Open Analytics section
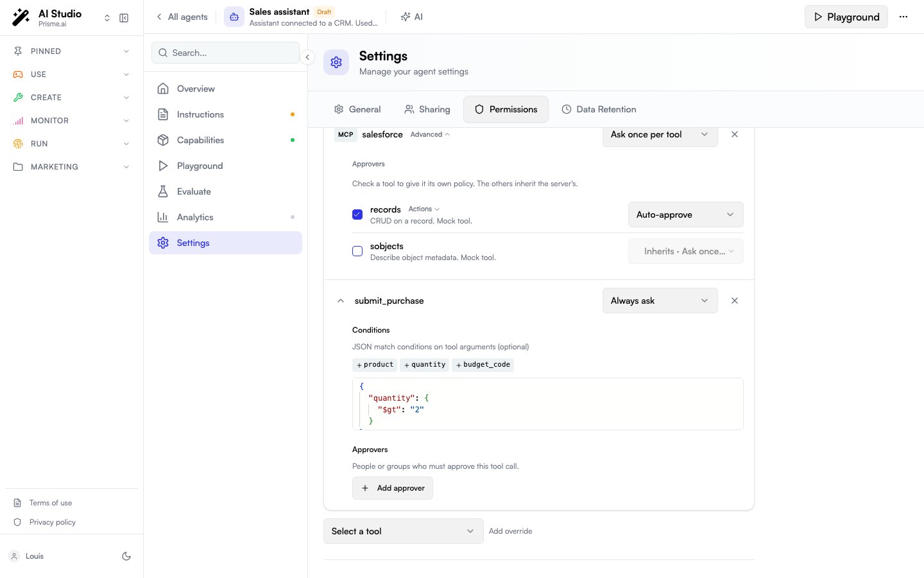Viewport: 924px width, 578px height. tap(225, 217)
